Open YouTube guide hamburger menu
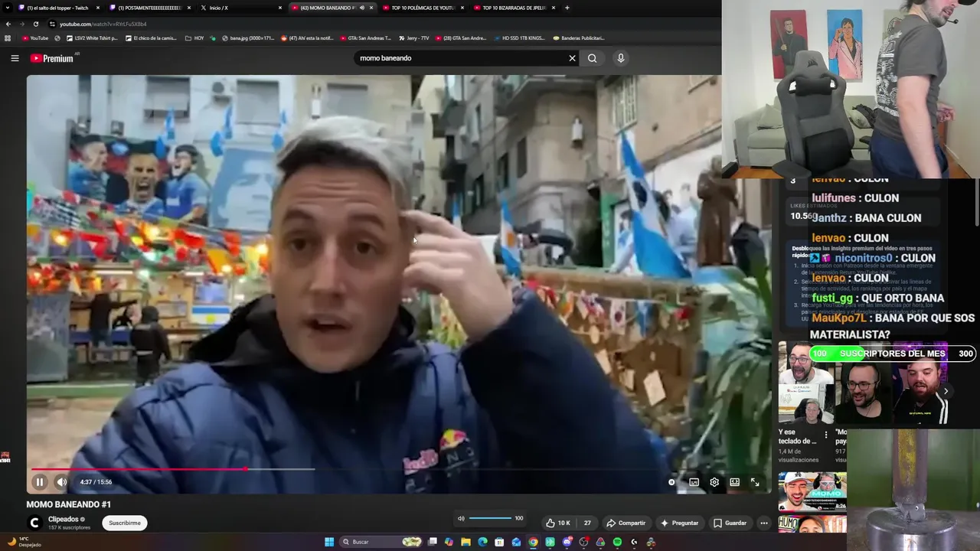Image resolution: width=980 pixels, height=551 pixels. (15, 58)
